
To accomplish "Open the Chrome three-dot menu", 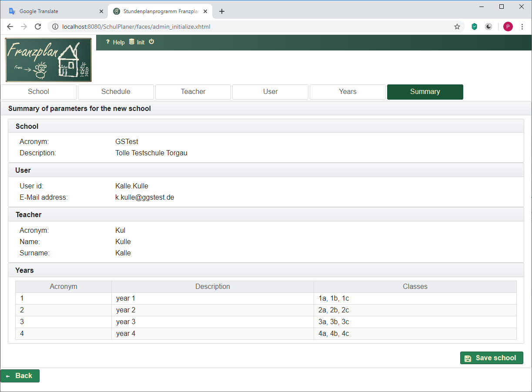I will 522,27.
